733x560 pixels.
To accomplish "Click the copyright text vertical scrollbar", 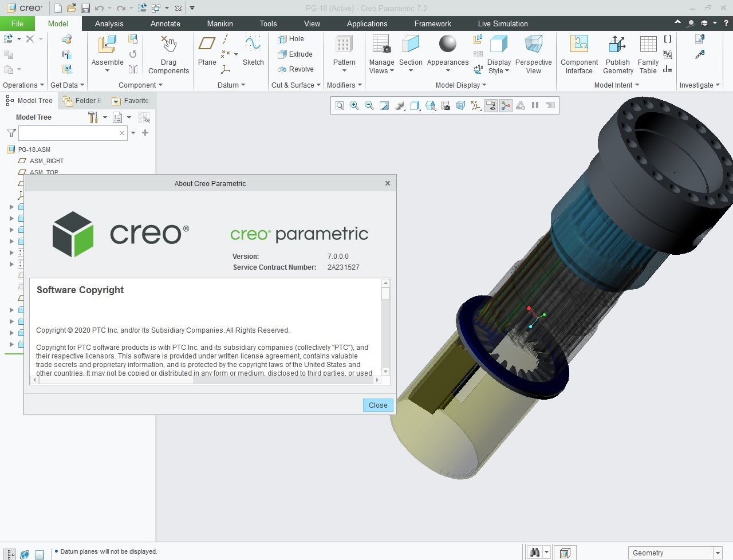I will point(385,327).
